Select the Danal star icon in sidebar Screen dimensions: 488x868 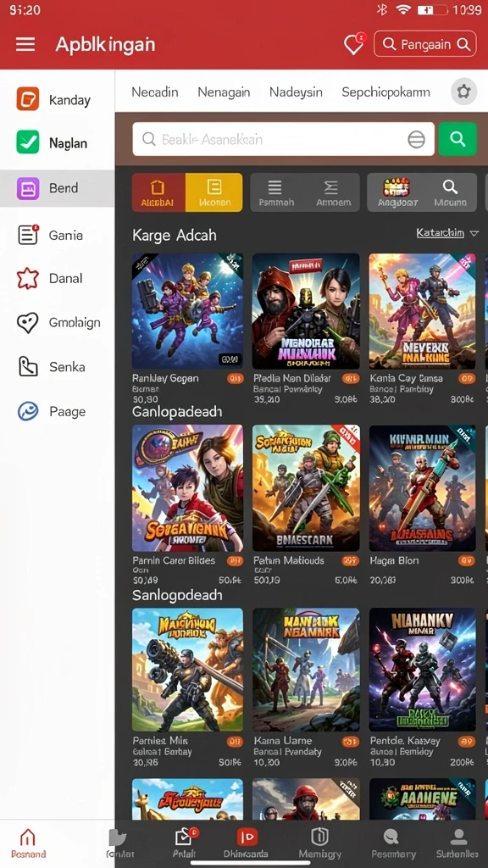click(28, 278)
